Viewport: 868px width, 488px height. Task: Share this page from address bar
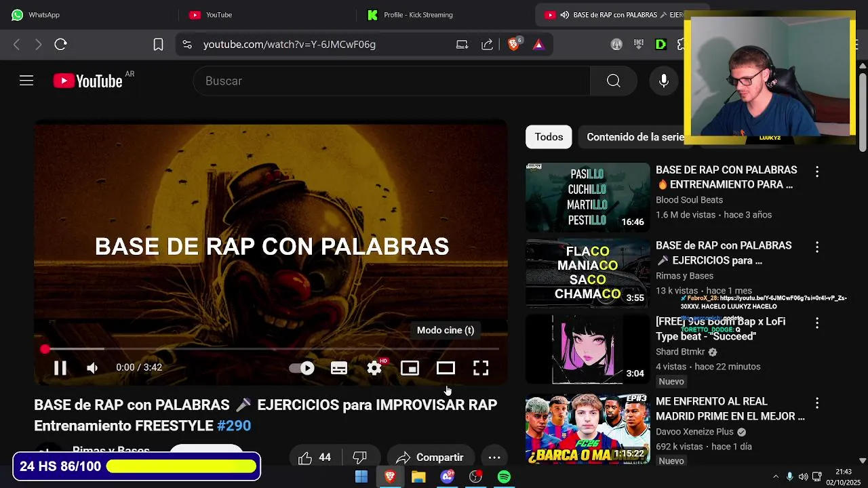[x=488, y=44]
